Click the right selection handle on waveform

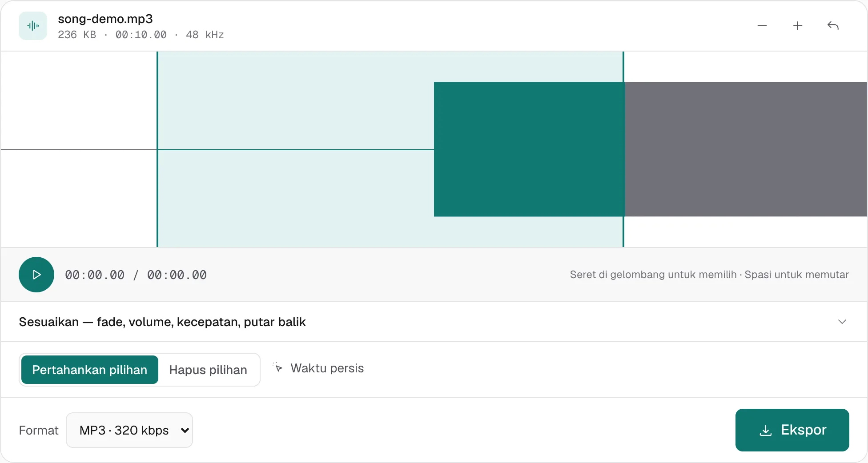(x=623, y=149)
